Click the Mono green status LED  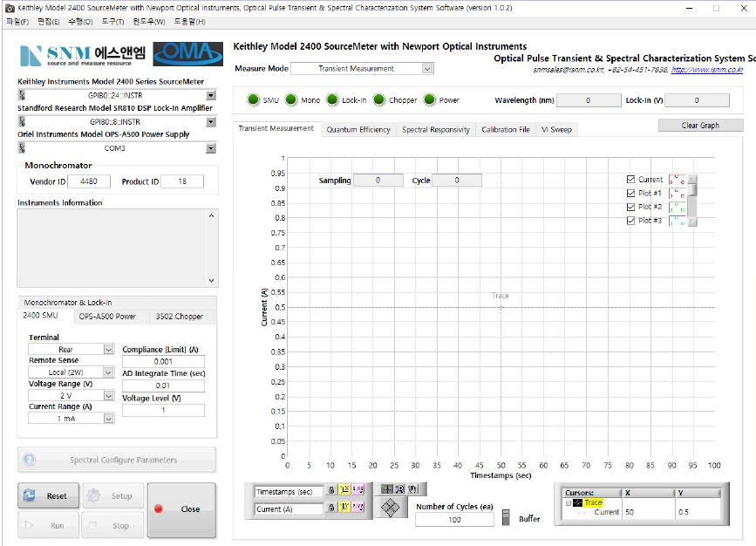click(291, 99)
